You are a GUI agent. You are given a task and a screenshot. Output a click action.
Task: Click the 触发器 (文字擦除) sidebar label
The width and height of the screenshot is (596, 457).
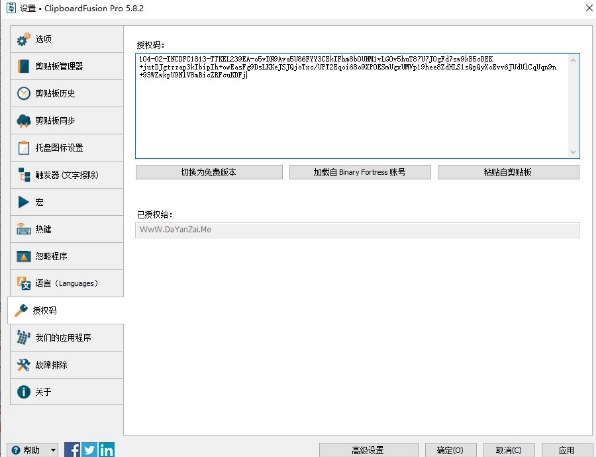coord(67,175)
